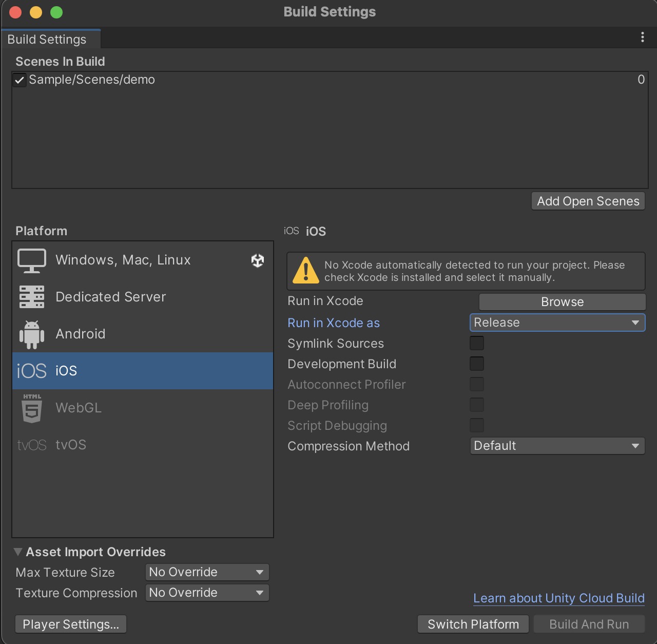Screen dimensions: 657x644
Task: Switch to the Build Settings tab
Action: point(46,39)
